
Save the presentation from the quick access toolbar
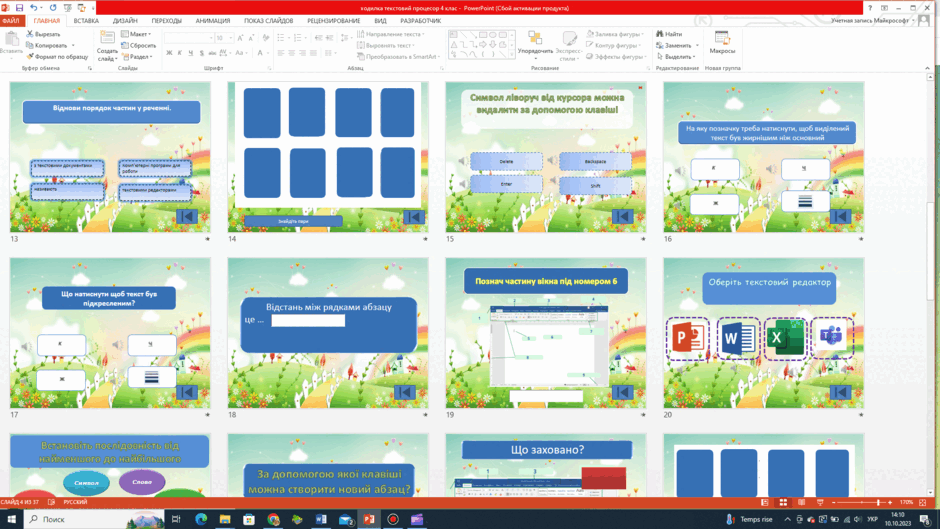(x=19, y=8)
